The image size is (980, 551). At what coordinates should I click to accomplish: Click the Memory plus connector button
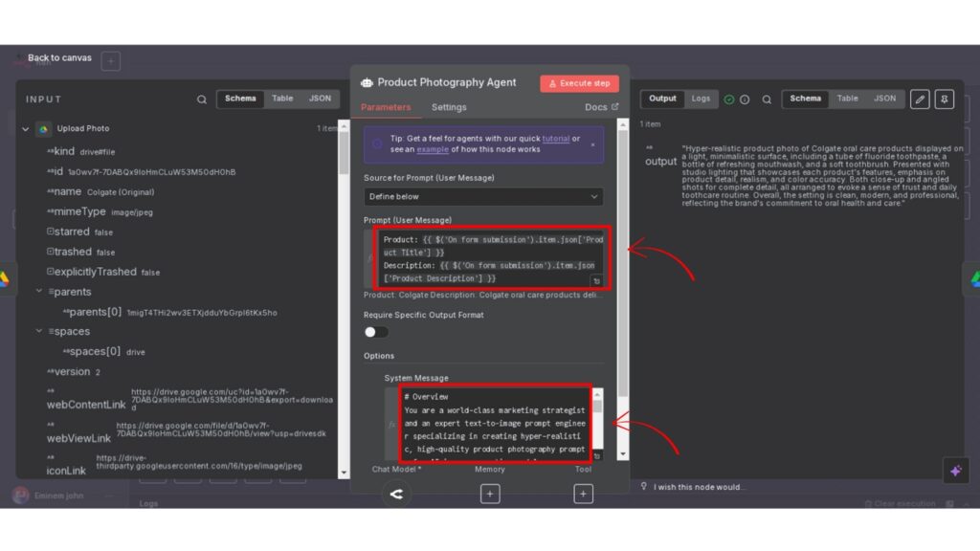tap(490, 494)
